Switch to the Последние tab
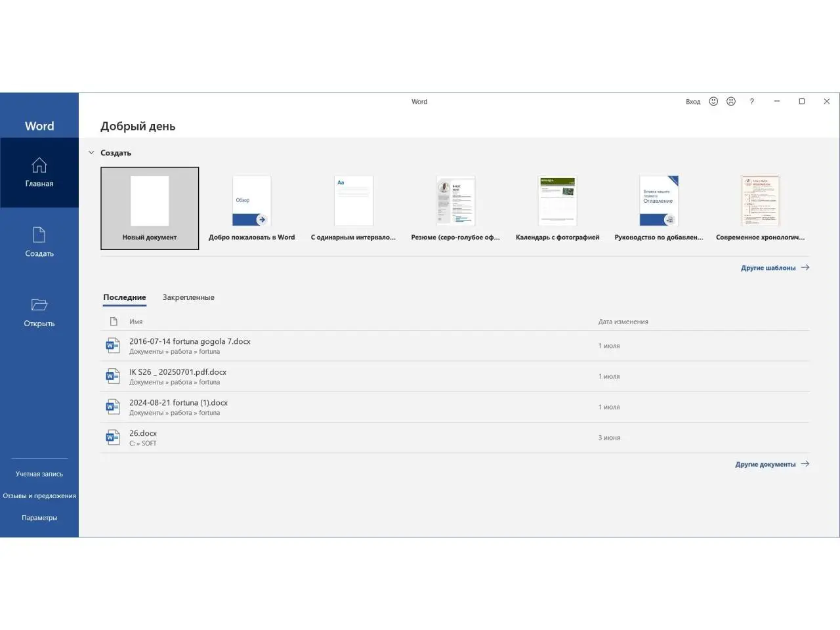840x630 pixels. (125, 297)
